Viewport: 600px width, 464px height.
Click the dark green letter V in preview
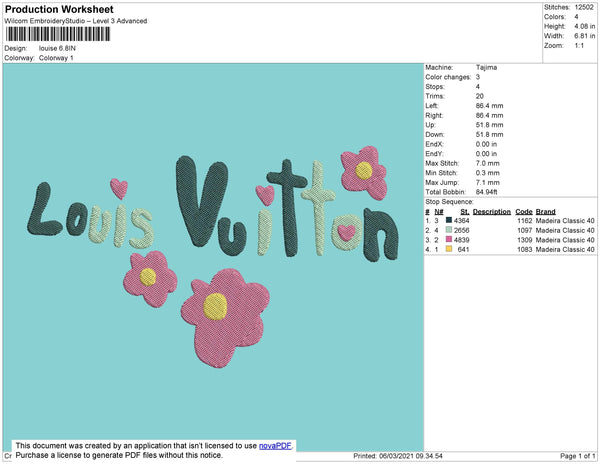point(201,201)
